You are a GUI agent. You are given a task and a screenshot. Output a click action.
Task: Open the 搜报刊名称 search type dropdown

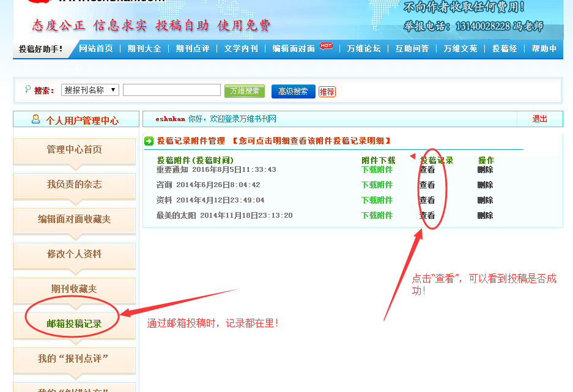click(x=90, y=90)
